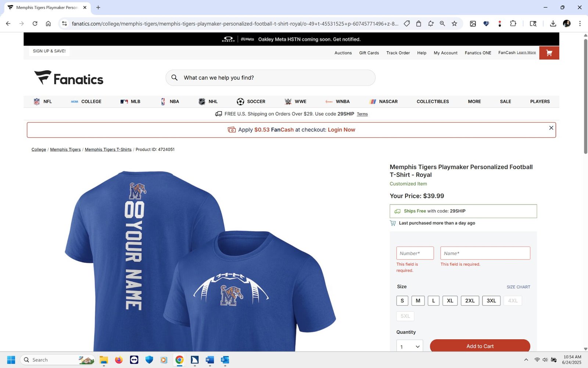Click Login Now link
The width and height of the screenshot is (588, 368).
(341, 130)
